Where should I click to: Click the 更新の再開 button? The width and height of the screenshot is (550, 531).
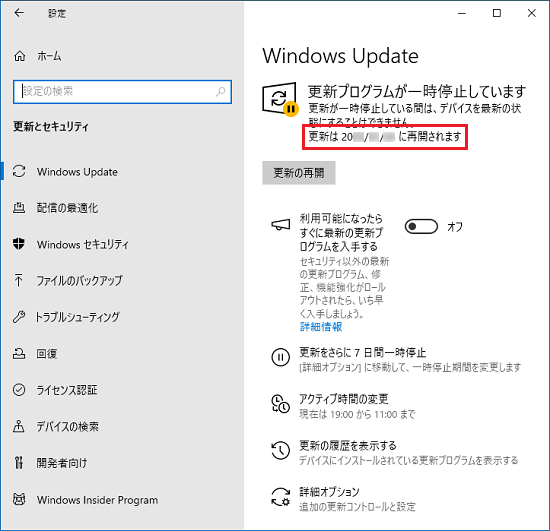pos(299,173)
